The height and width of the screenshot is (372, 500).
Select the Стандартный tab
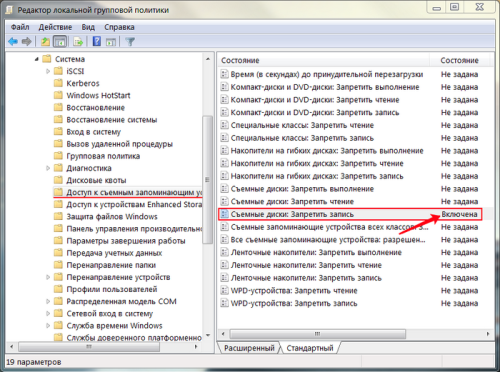tap(310, 348)
